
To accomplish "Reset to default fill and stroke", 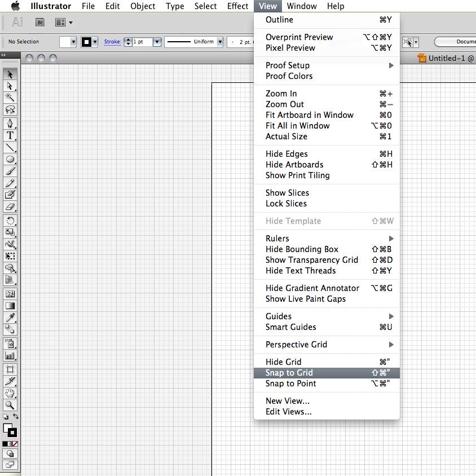I will point(6,417).
